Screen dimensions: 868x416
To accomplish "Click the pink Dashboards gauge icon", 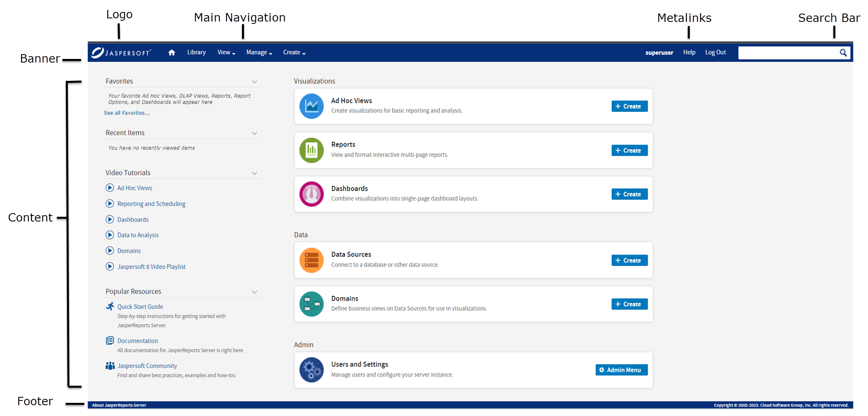I will click(x=311, y=194).
